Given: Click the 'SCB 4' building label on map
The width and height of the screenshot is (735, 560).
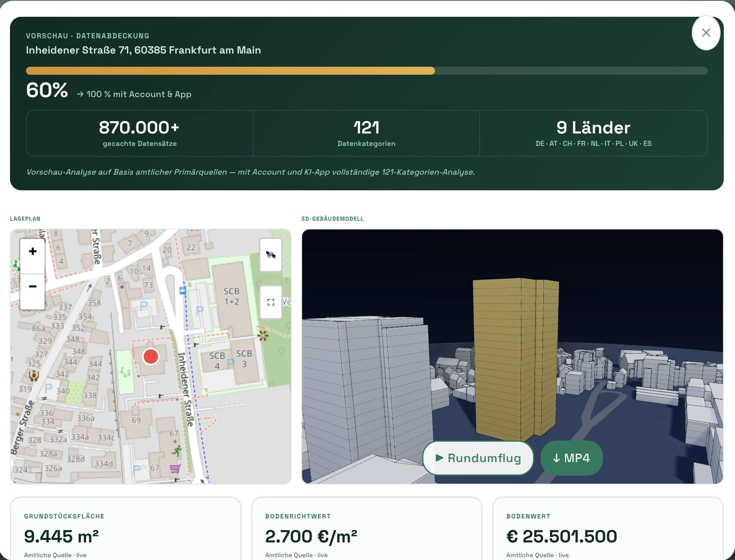Looking at the screenshot, I should coord(217,360).
